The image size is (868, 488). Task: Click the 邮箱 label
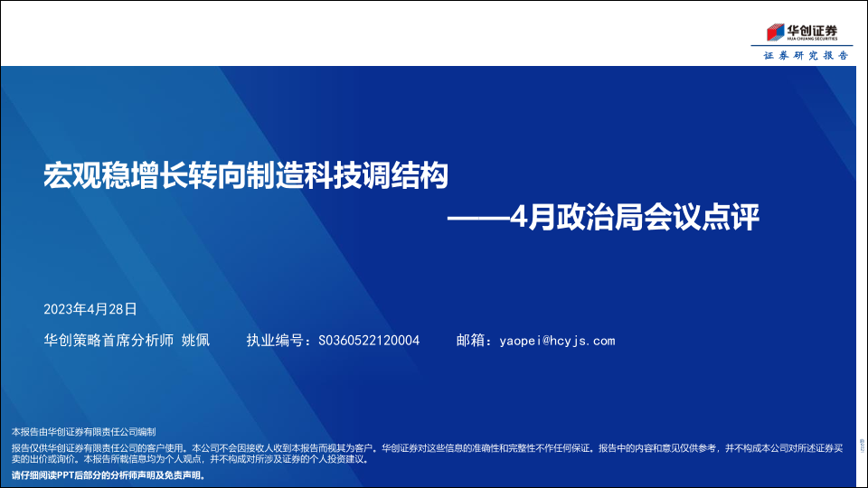pos(474,341)
